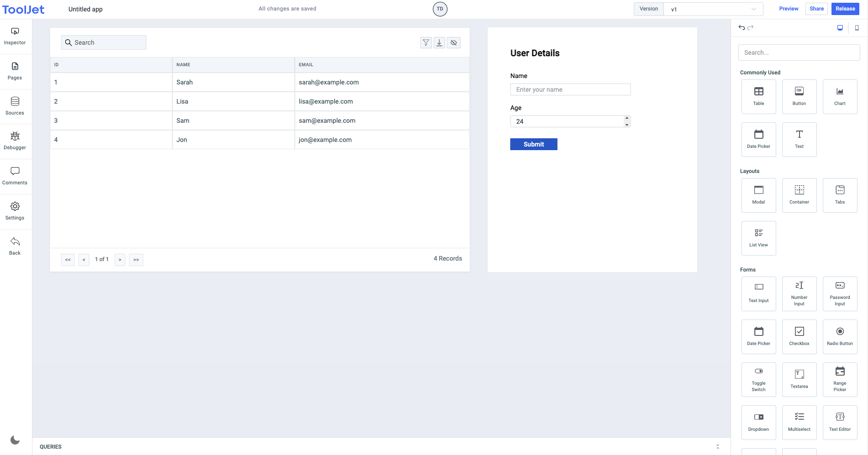The image size is (868, 455).
Task: Open the Inspector panel
Action: pos(15,36)
